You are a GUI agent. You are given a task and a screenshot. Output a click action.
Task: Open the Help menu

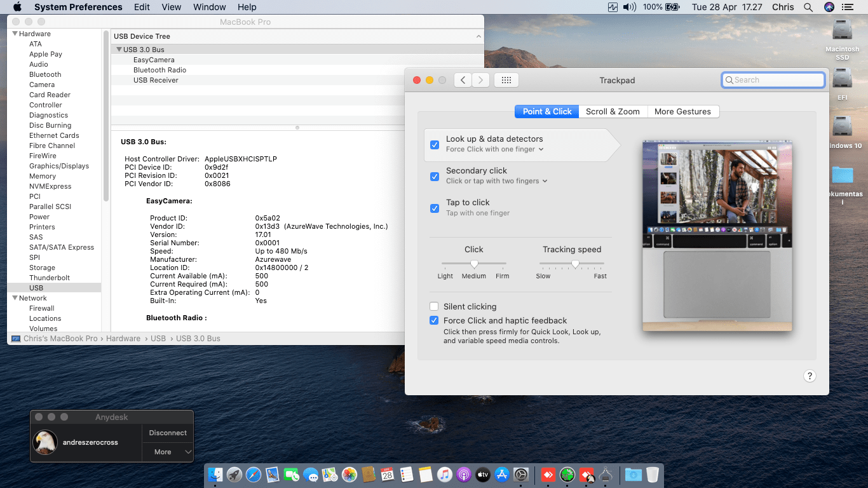(x=247, y=7)
